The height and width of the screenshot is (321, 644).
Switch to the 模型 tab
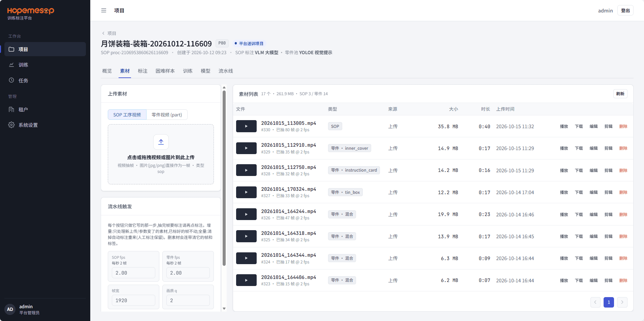205,71
